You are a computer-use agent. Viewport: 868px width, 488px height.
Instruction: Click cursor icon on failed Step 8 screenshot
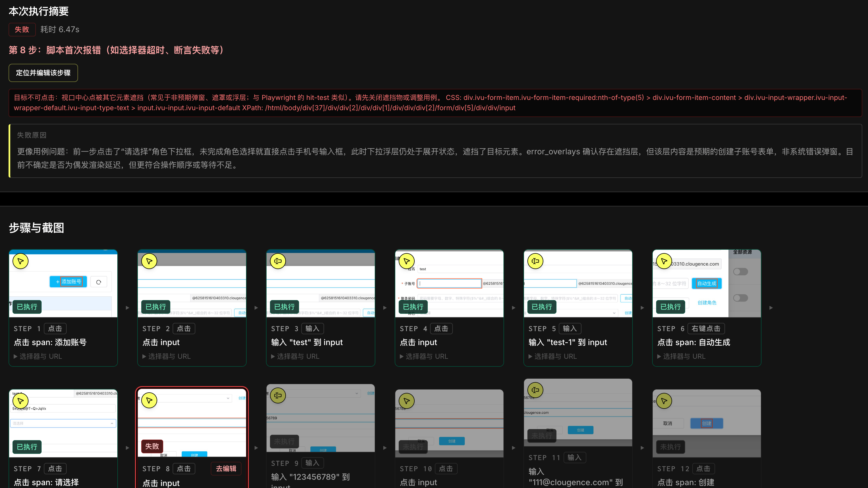149,400
